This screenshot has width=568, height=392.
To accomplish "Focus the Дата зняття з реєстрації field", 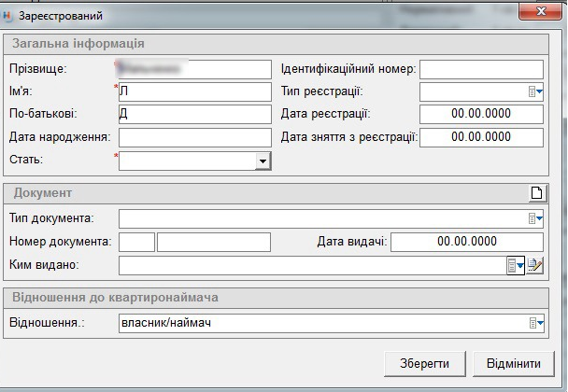I will click(x=481, y=137).
